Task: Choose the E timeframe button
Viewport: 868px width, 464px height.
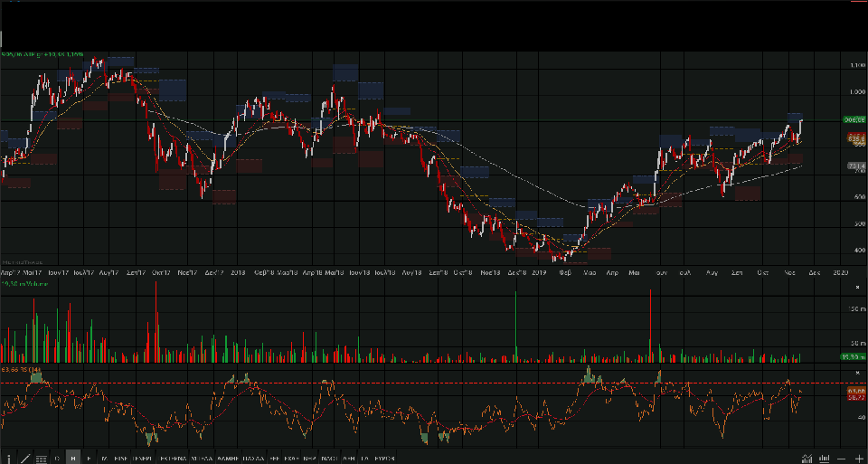Action: click(x=89, y=459)
